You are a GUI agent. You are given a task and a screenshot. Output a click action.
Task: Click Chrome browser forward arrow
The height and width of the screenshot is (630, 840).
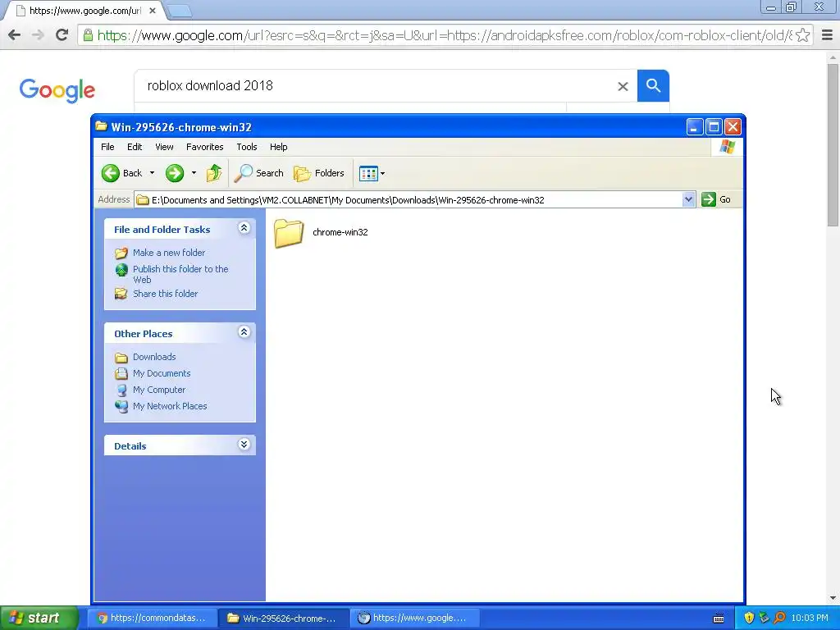coord(38,35)
